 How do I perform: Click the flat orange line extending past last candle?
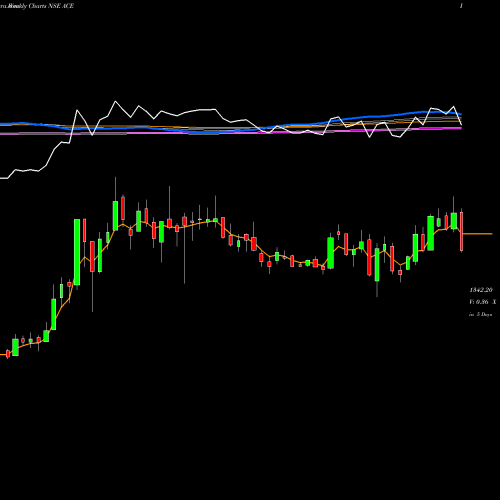[x=477, y=234]
